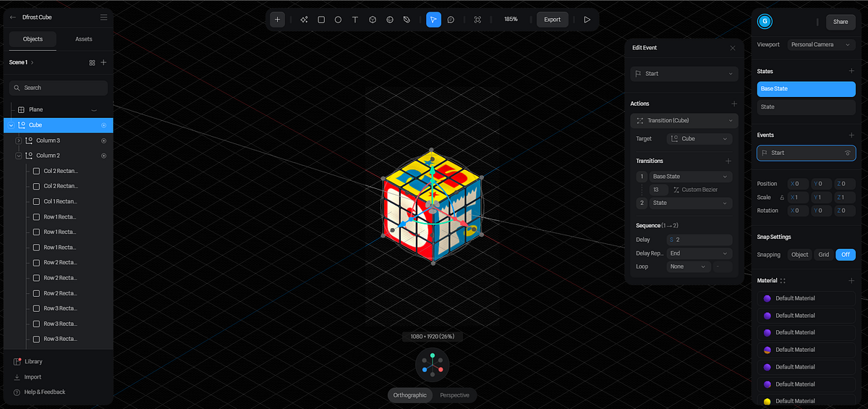Image resolution: width=868 pixels, height=409 pixels.
Task: Open the Target Cube dropdown
Action: [699, 138]
